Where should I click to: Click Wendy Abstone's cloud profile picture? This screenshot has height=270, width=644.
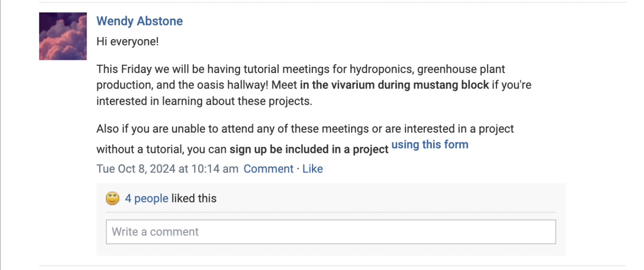pos(63,36)
